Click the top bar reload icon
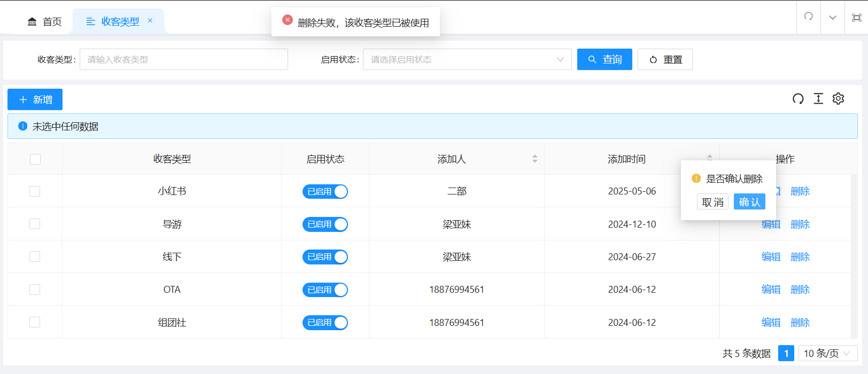 pos(809,17)
